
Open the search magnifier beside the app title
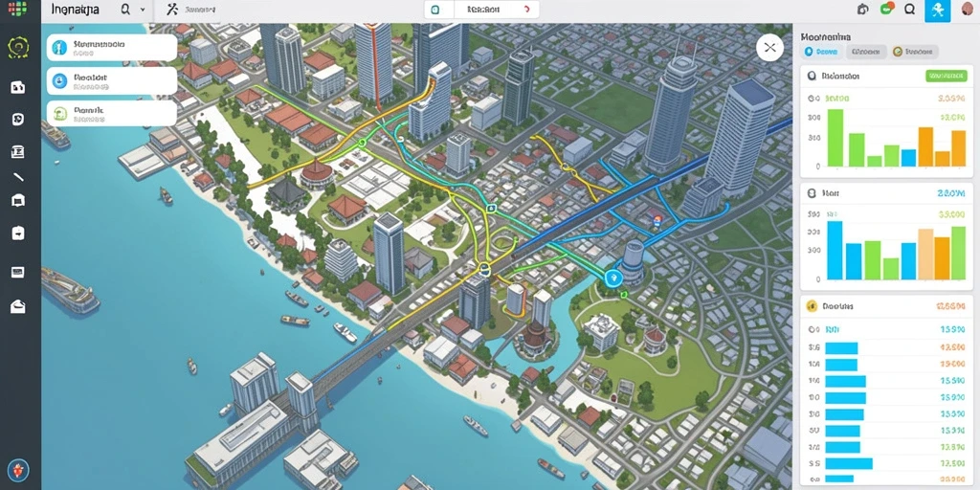(125, 10)
